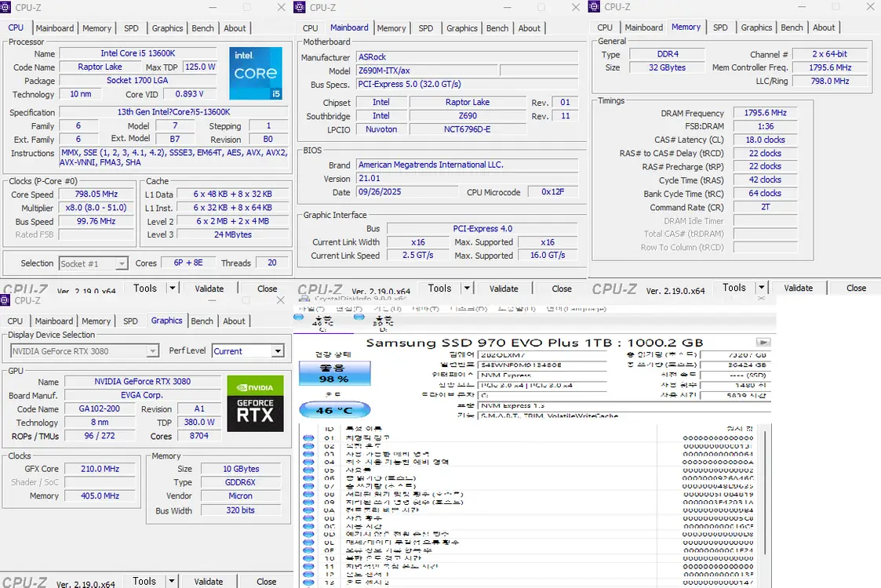The image size is (881, 588).
Task: Open Tools dropdown arrow in the ASRock mainboard window
Action: point(467,288)
